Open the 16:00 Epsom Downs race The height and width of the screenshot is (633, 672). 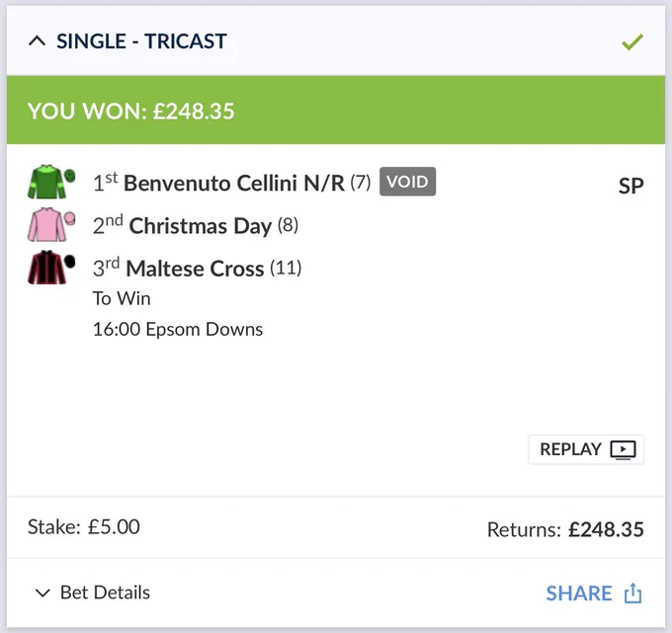(178, 330)
